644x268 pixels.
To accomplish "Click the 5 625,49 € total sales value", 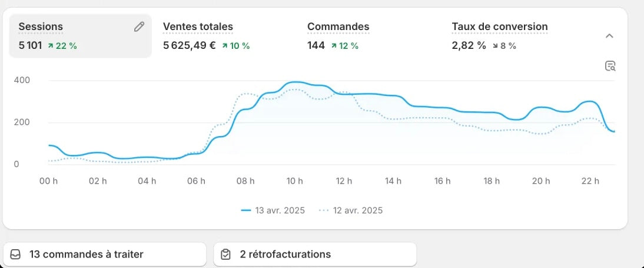I will click(189, 45).
